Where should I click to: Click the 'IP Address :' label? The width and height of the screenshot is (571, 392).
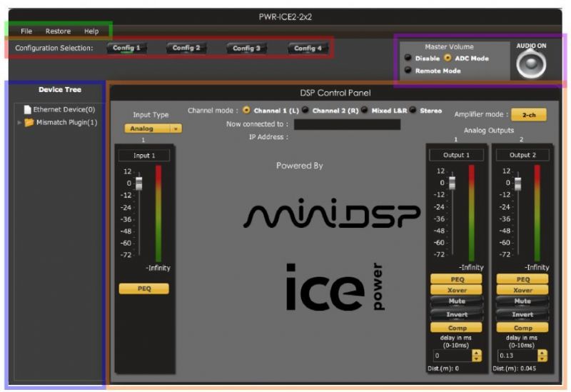(268, 137)
